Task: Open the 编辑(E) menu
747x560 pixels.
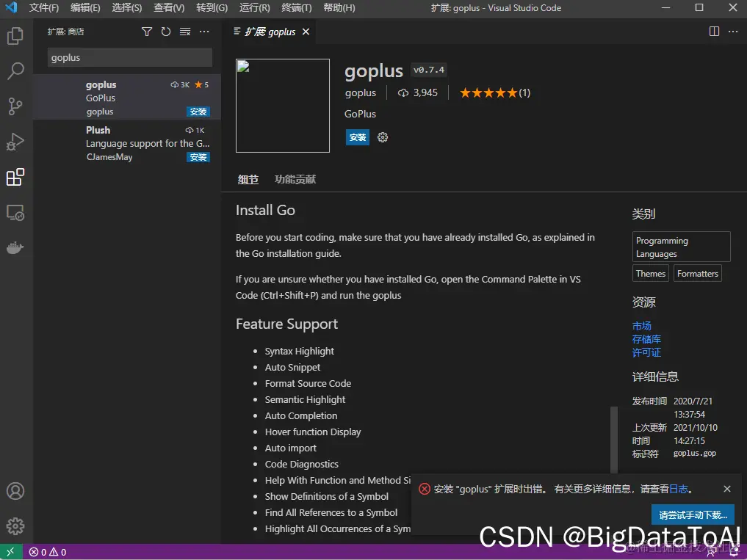Action: (x=85, y=7)
